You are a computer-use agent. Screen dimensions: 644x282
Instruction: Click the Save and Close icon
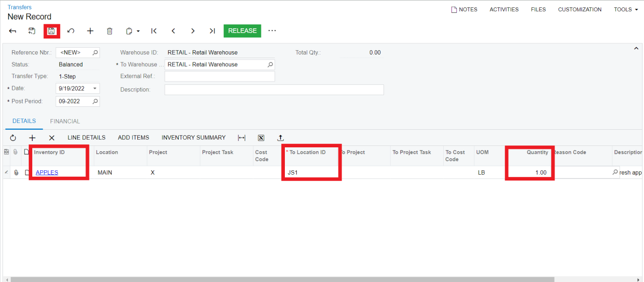pos(32,31)
